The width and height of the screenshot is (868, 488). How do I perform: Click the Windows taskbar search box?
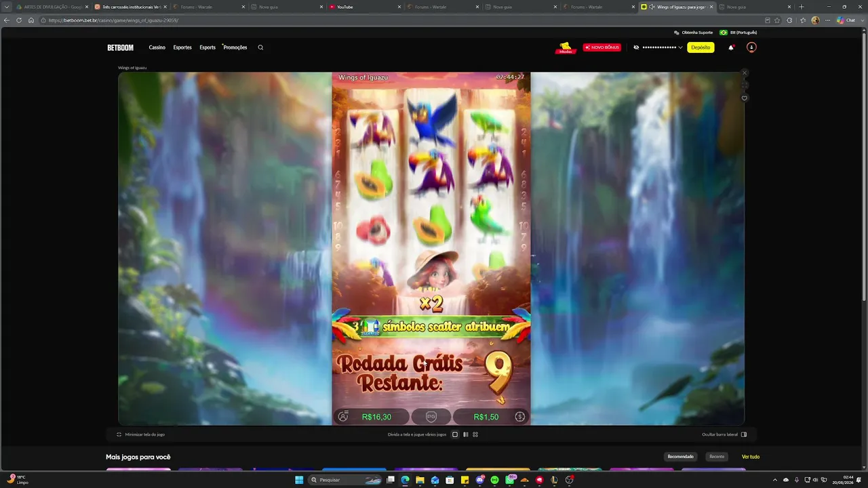click(346, 480)
